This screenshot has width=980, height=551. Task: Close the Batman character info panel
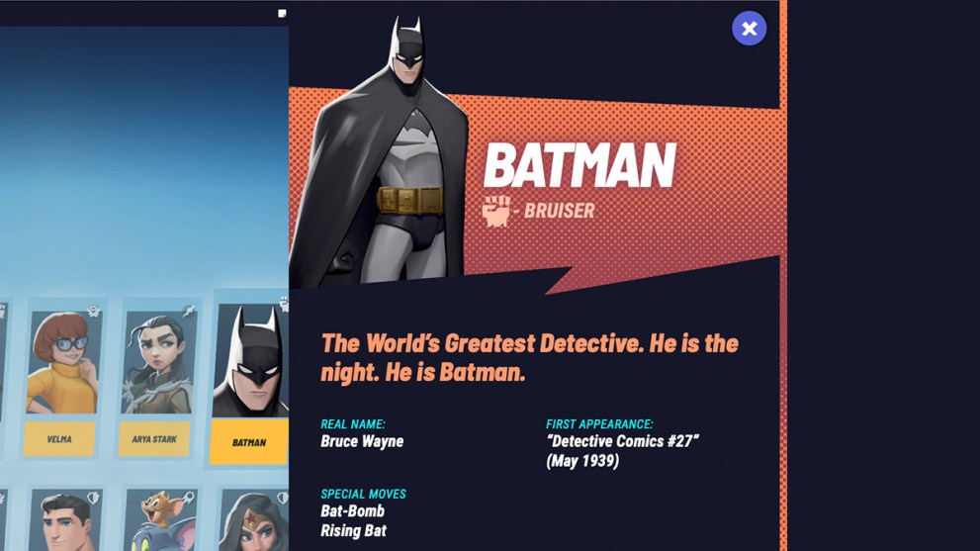(x=749, y=28)
